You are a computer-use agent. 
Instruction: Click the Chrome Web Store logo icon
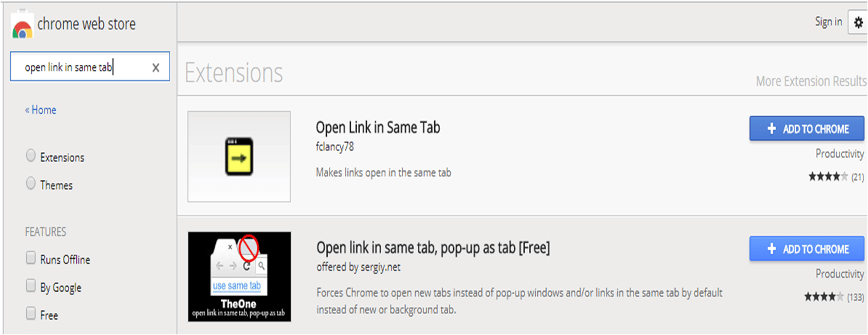point(22,25)
